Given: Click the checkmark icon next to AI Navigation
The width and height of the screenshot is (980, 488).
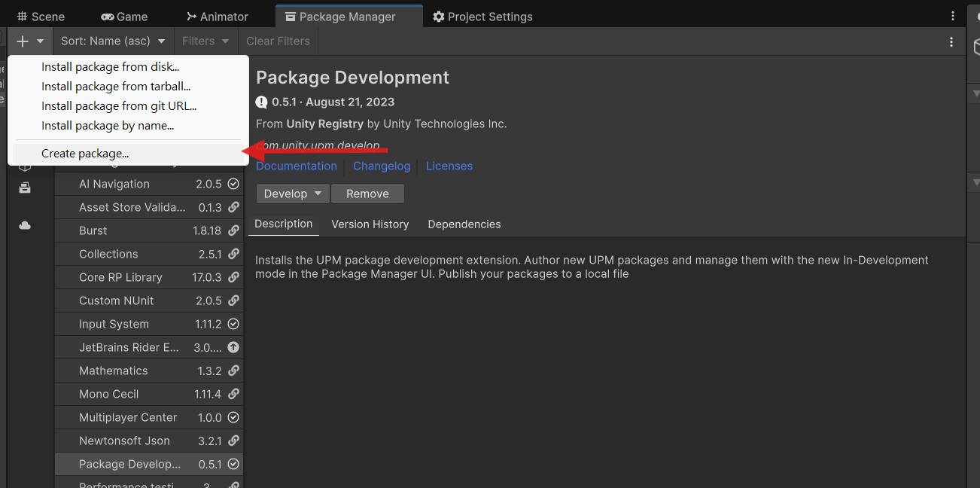Looking at the screenshot, I should (x=233, y=184).
